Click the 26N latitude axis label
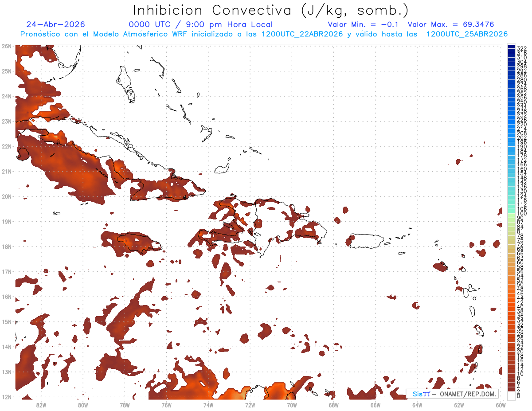 (7, 46)
